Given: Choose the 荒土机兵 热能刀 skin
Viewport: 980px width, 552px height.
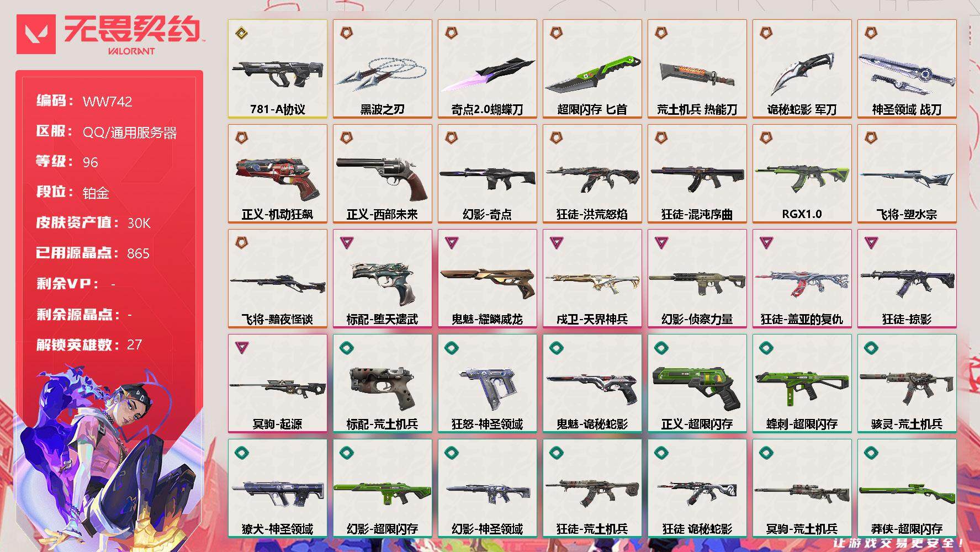Looking at the screenshot, I should click(x=697, y=69).
